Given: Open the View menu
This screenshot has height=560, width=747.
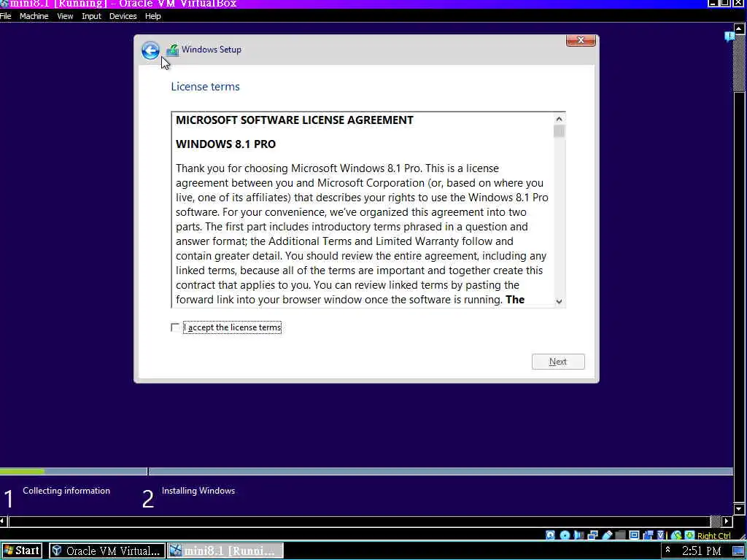Looking at the screenshot, I should tap(65, 16).
